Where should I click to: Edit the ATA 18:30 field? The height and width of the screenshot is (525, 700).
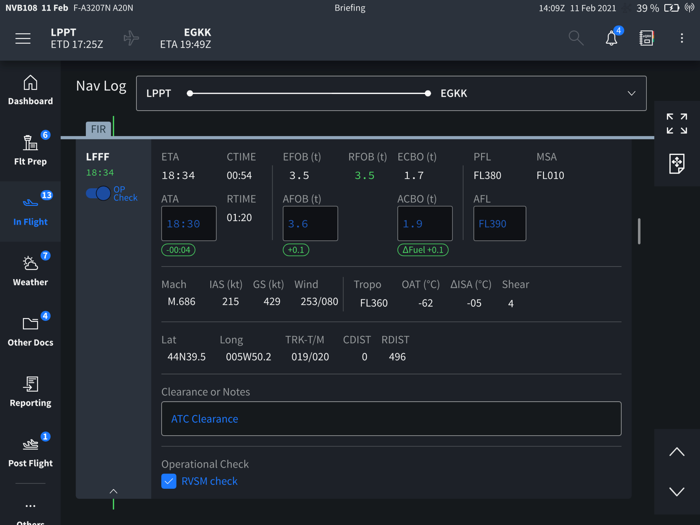coord(189,224)
